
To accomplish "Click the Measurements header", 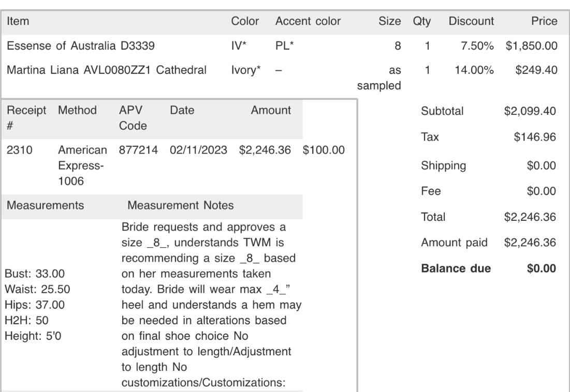I will (46, 205).
